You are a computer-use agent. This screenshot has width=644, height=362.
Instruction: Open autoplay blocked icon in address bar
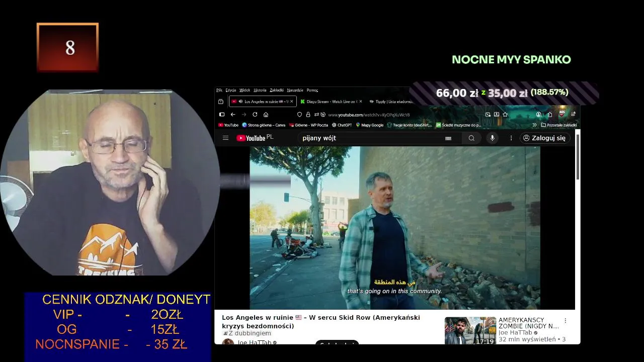point(323,115)
